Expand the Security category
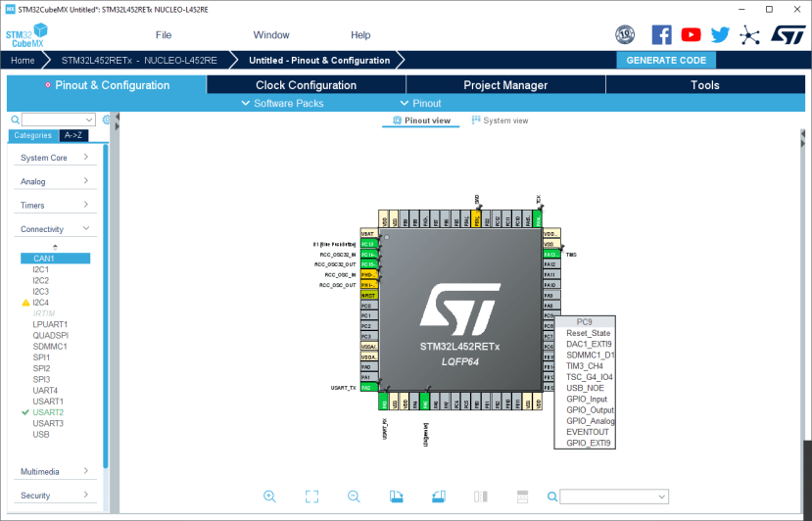Image resolution: width=812 pixels, height=521 pixels. click(x=55, y=496)
